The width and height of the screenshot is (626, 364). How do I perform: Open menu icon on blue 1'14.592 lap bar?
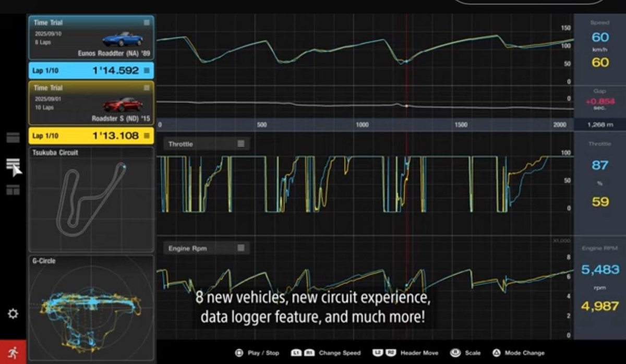(147, 70)
